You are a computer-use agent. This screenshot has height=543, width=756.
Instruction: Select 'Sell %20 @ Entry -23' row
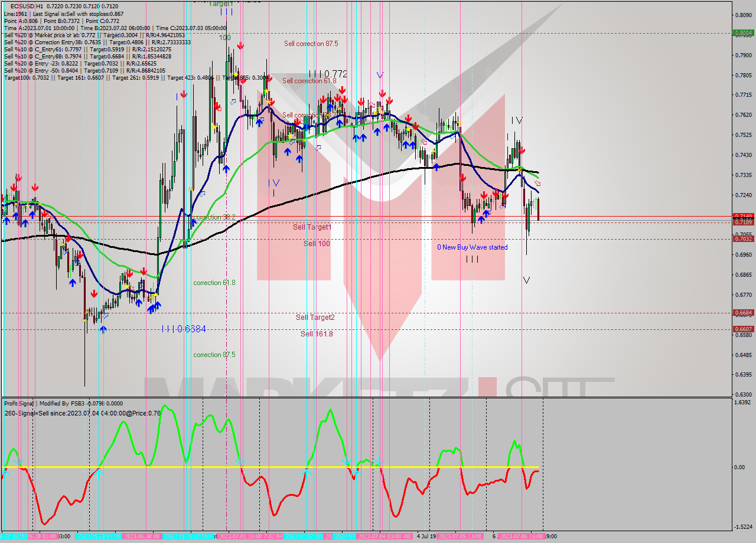(80, 63)
